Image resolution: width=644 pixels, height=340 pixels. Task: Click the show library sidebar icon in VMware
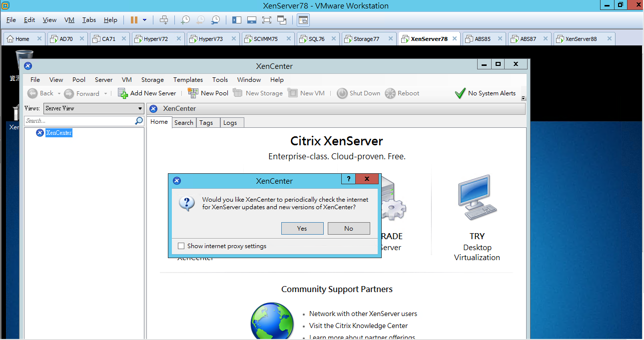237,20
